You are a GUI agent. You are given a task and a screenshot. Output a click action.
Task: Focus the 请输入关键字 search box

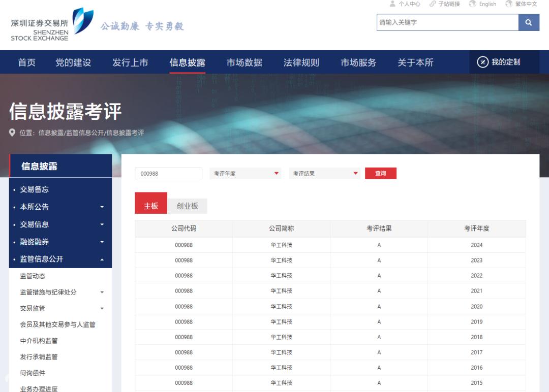(447, 22)
